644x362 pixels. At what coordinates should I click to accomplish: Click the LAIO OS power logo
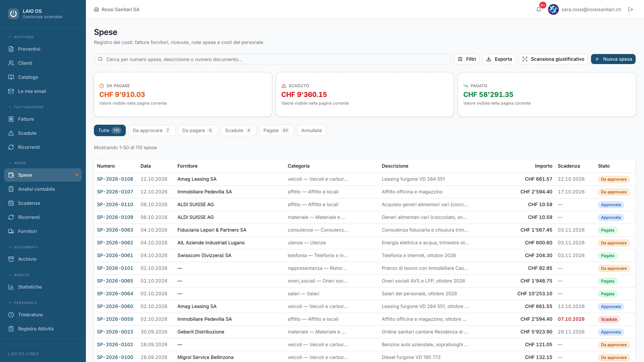[x=13, y=14]
